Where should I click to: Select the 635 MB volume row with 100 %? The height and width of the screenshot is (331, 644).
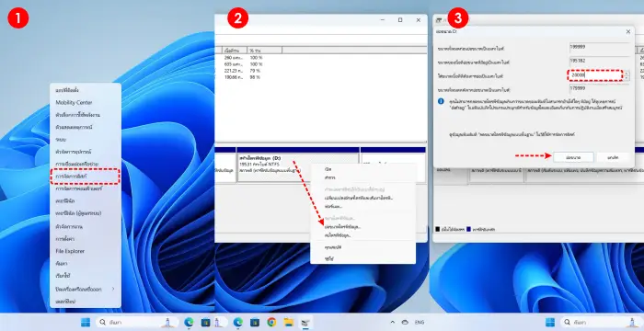click(x=244, y=64)
